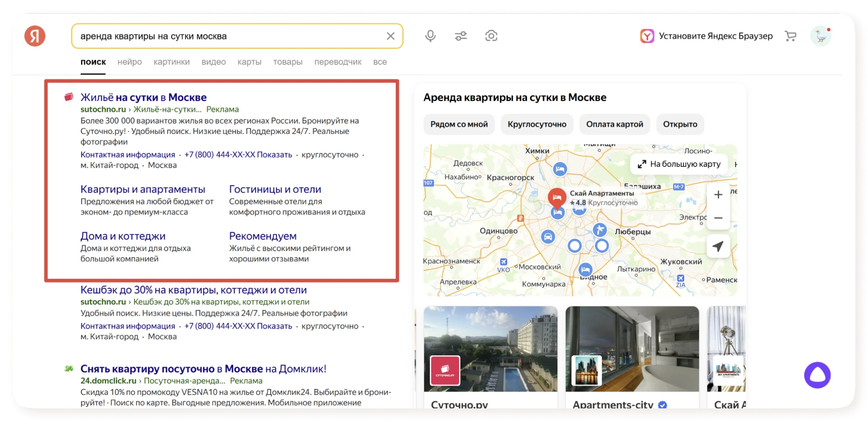
Task: Open 'Рекомендуем' sitelink
Action: [263, 236]
